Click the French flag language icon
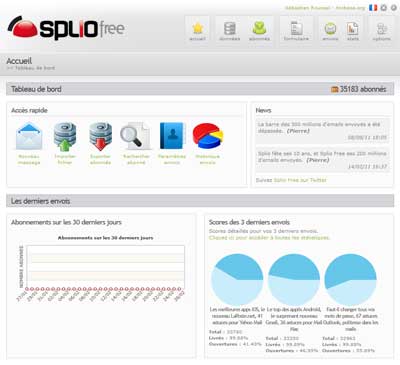This screenshot has width=400, height=365. coord(373,7)
